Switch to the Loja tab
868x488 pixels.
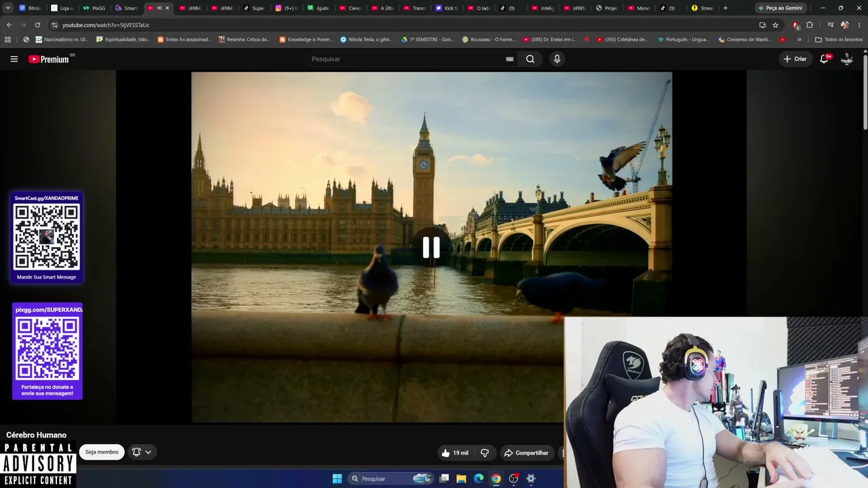click(62, 8)
